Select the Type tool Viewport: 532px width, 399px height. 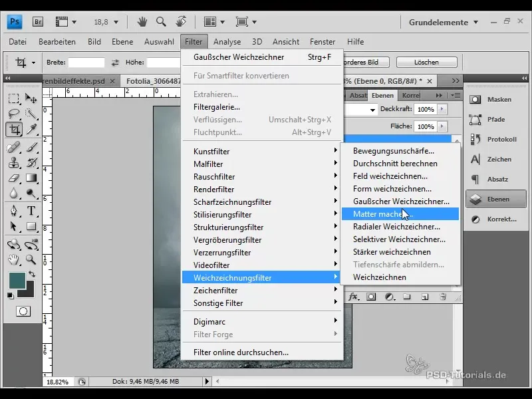[x=31, y=211]
